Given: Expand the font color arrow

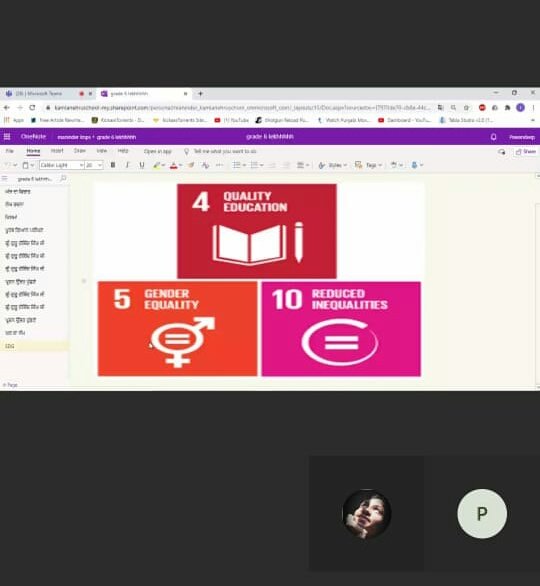Looking at the screenshot, I should pos(180,165).
